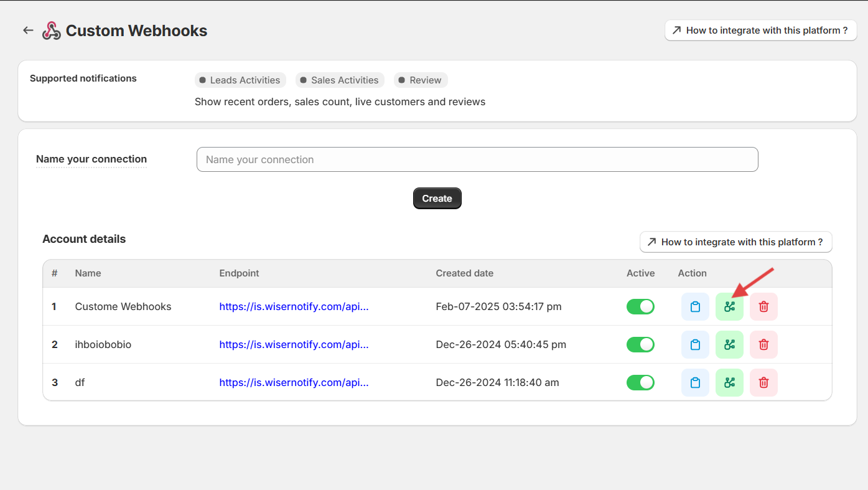Delete the ihboiobobio connection
This screenshot has width=868, height=490.
coord(763,344)
